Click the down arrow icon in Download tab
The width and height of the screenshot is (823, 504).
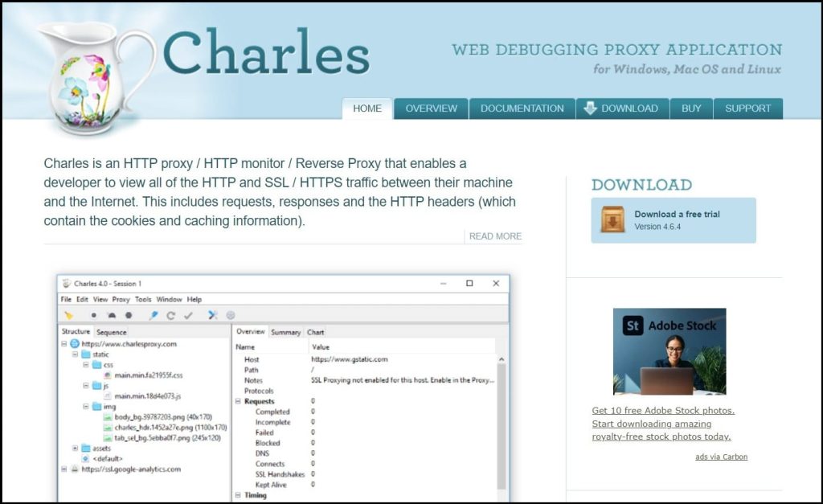590,109
